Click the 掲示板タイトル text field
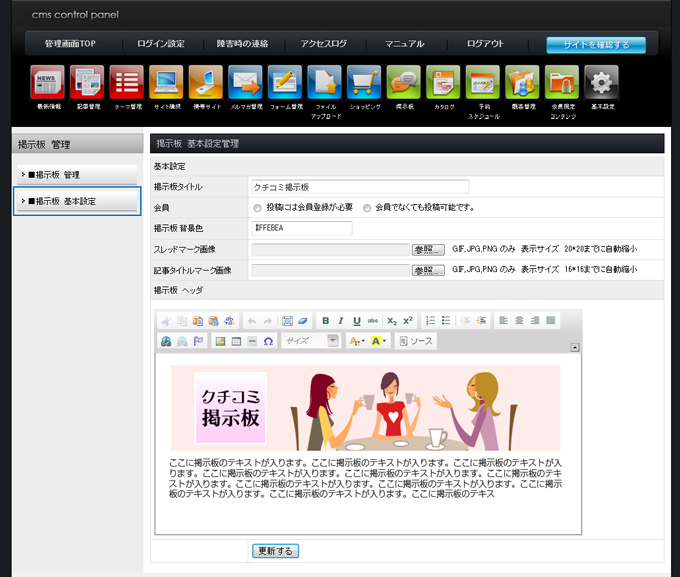 coord(359,187)
